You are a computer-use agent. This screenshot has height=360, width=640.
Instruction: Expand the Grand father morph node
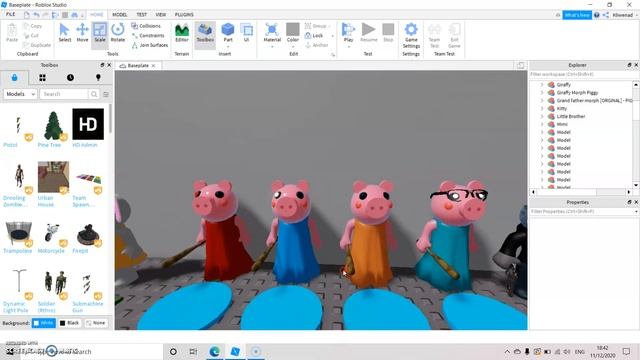click(542, 100)
